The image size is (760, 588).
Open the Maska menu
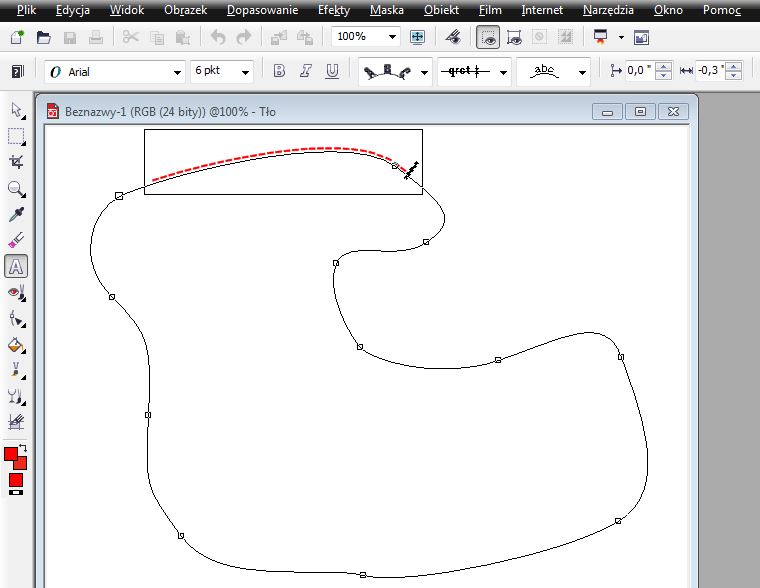(x=387, y=10)
